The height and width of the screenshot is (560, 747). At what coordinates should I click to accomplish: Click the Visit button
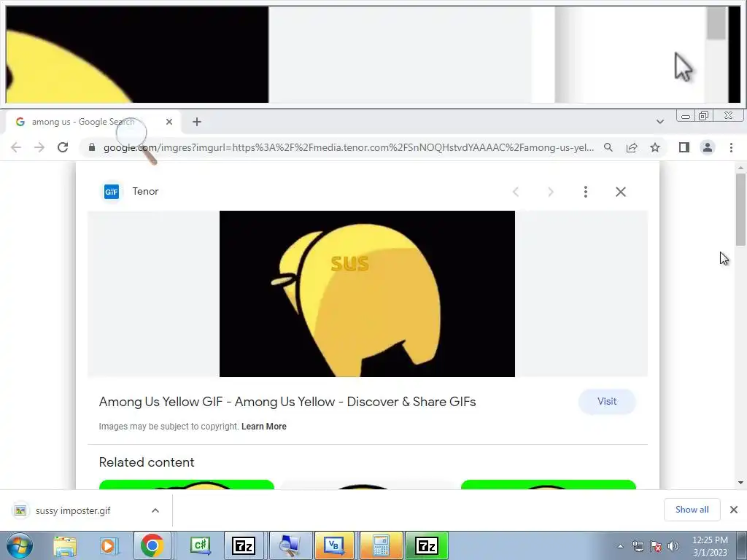[x=607, y=402]
